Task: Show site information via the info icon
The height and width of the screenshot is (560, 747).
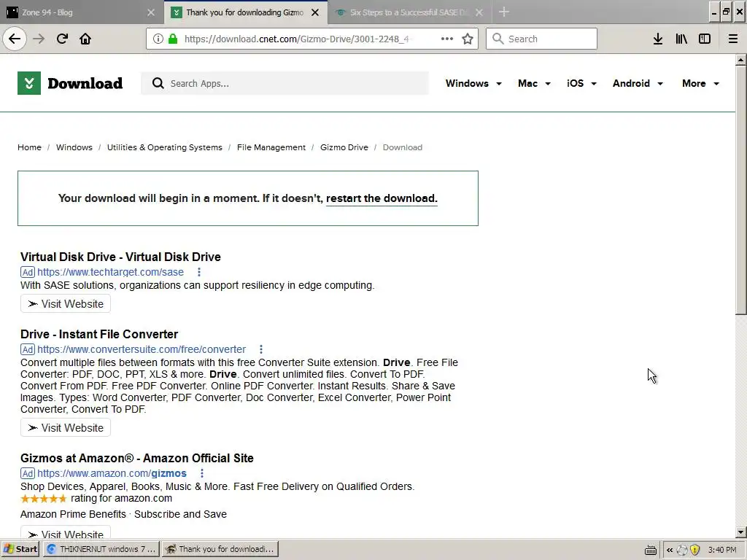Action: pos(158,39)
